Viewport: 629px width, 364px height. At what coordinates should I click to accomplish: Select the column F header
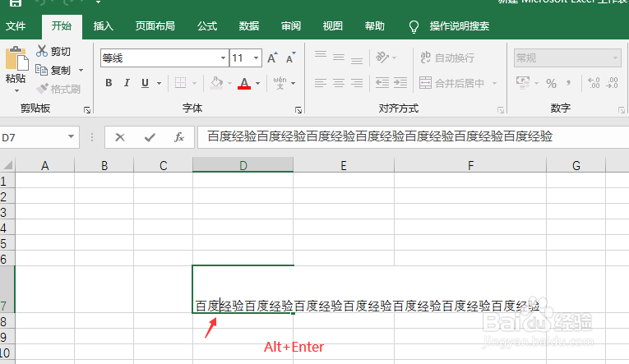pyautogui.click(x=470, y=165)
